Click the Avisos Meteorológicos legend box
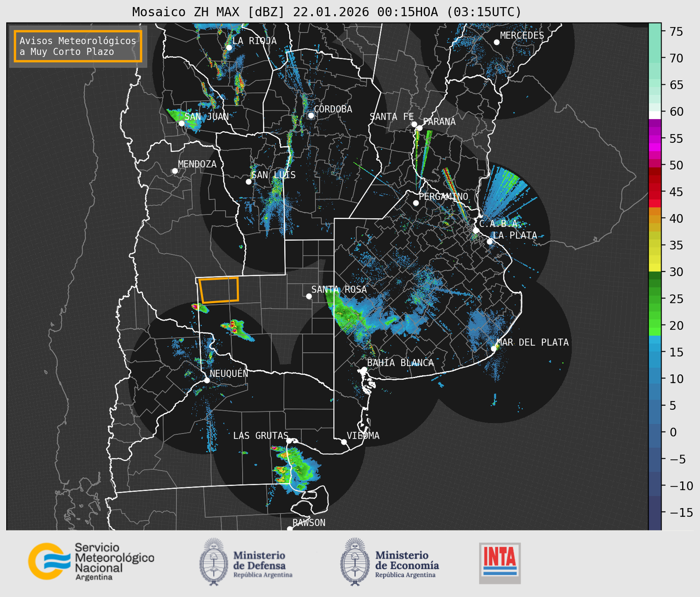700x597 pixels. (78, 46)
